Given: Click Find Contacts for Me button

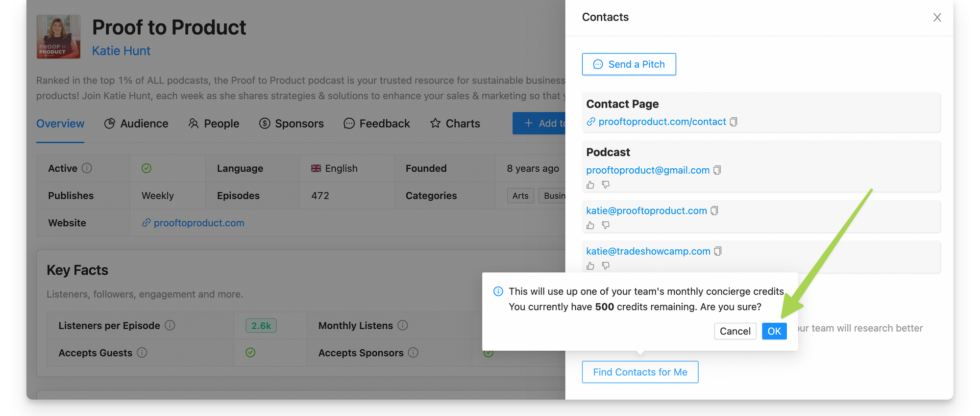Looking at the screenshot, I should click(640, 372).
